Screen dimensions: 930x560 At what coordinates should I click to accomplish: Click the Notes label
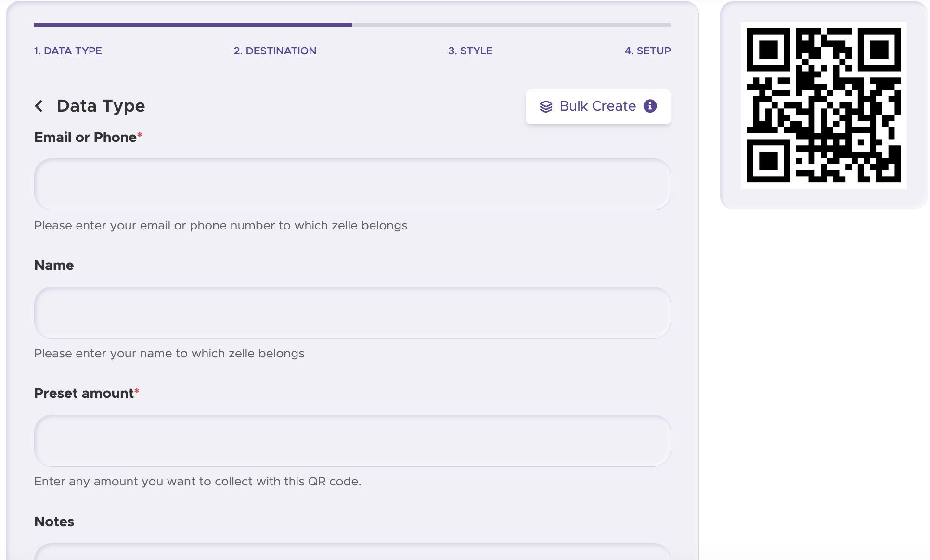(54, 522)
